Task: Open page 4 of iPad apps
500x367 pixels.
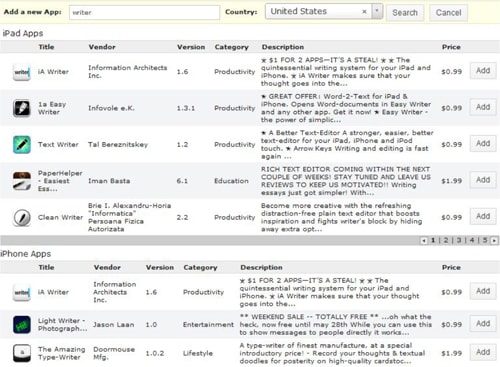Action: [x=472, y=240]
